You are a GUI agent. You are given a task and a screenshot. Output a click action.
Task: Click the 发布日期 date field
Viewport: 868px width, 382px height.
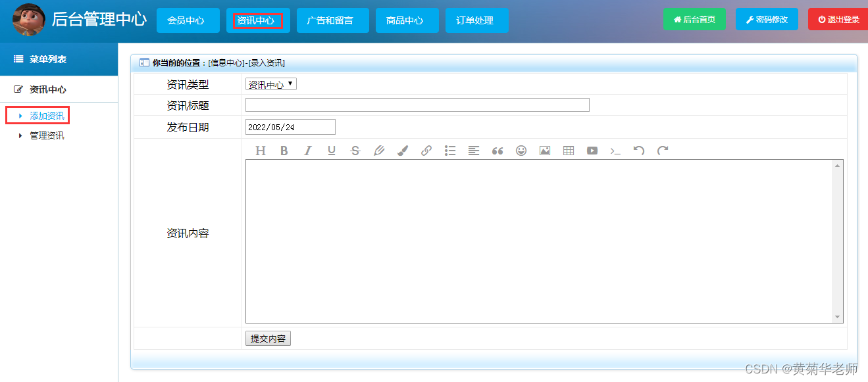coord(290,127)
